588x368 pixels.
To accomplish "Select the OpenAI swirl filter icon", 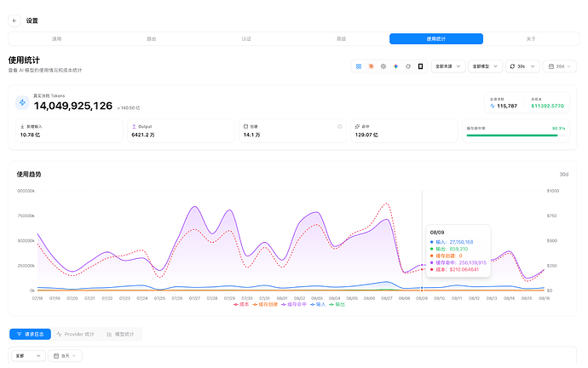I will click(x=408, y=66).
